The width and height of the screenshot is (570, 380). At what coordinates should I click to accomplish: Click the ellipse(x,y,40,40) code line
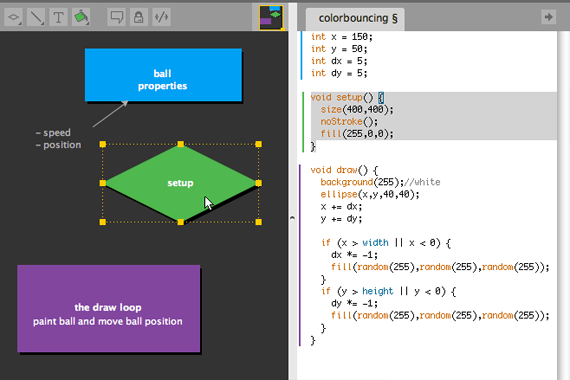pos(370,194)
